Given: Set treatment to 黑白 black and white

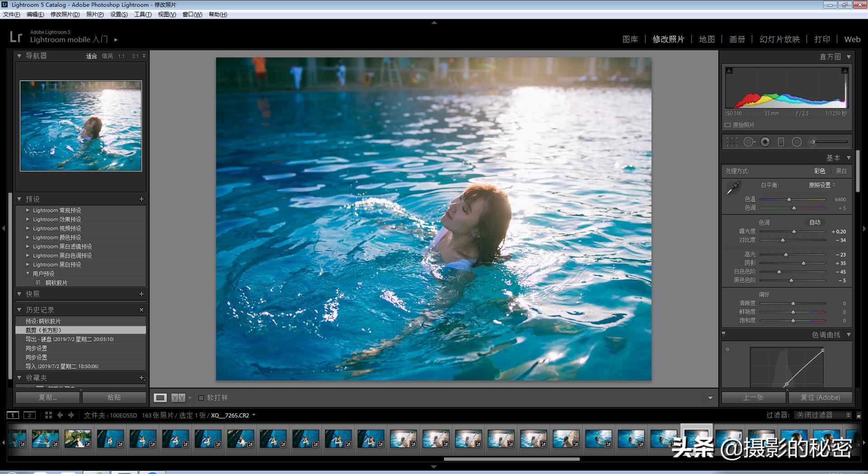Looking at the screenshot, I should 841,171.
